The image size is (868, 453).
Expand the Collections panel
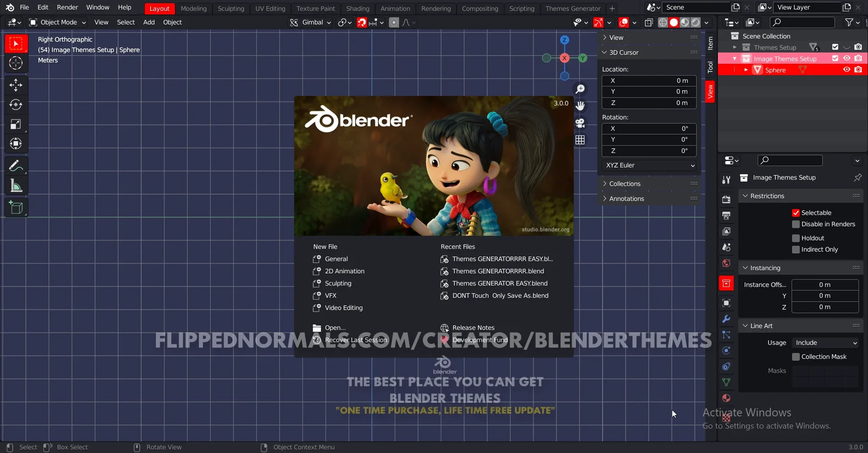click(649, 184)
